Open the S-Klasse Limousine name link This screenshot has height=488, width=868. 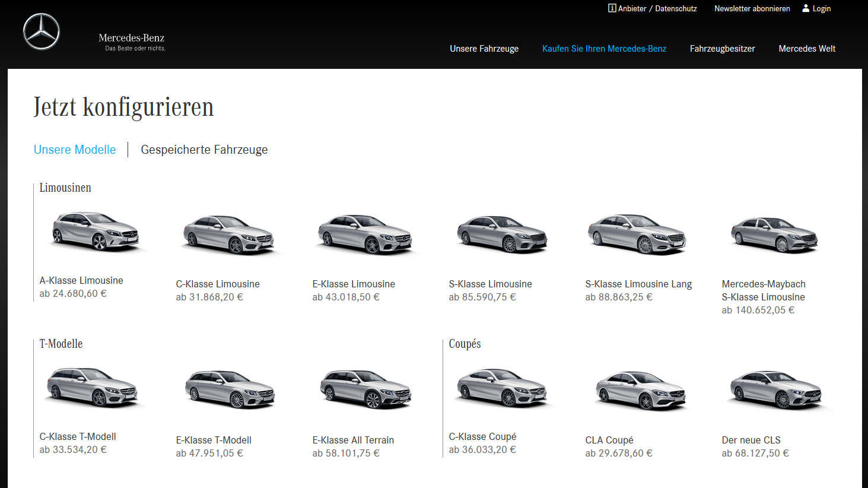click(491, 284)
